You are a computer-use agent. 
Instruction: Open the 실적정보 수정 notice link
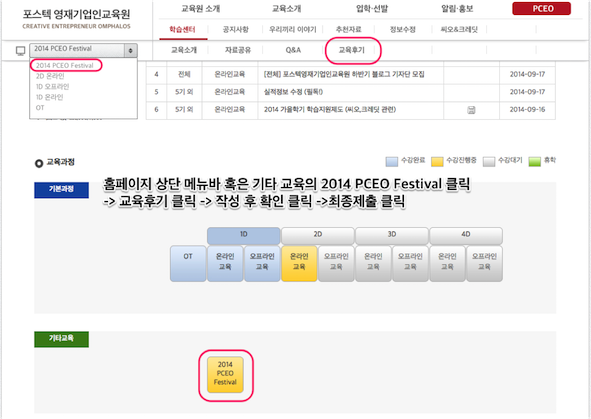coord(293,92)
